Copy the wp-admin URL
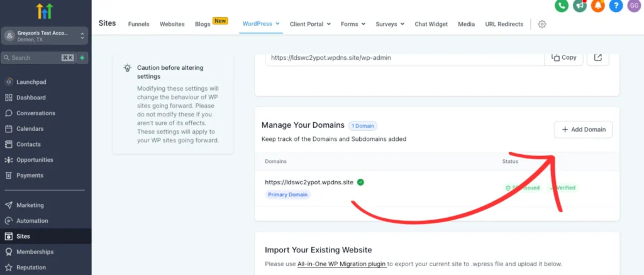Viewport: 644px width, 275px height. click(564, 57)
